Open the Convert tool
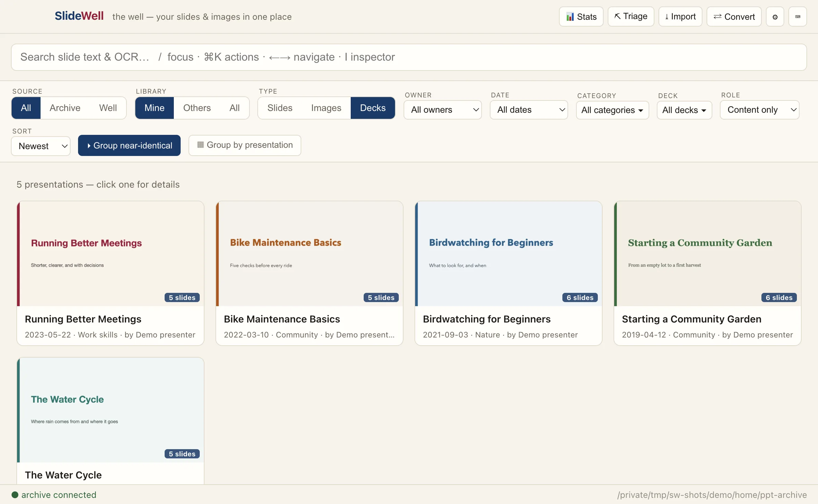The image size is (818, 504). pyautogui.click(x=734, y=17)
